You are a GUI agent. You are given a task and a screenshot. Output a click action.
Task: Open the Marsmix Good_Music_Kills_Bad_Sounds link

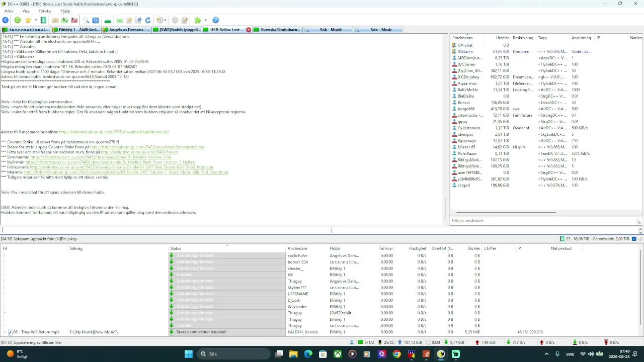[x=126, y=172]
